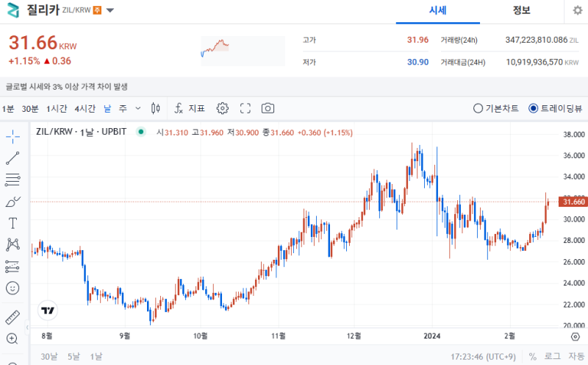Set interval to 주 (week)
588x365 pixels.
coord(123,109)
